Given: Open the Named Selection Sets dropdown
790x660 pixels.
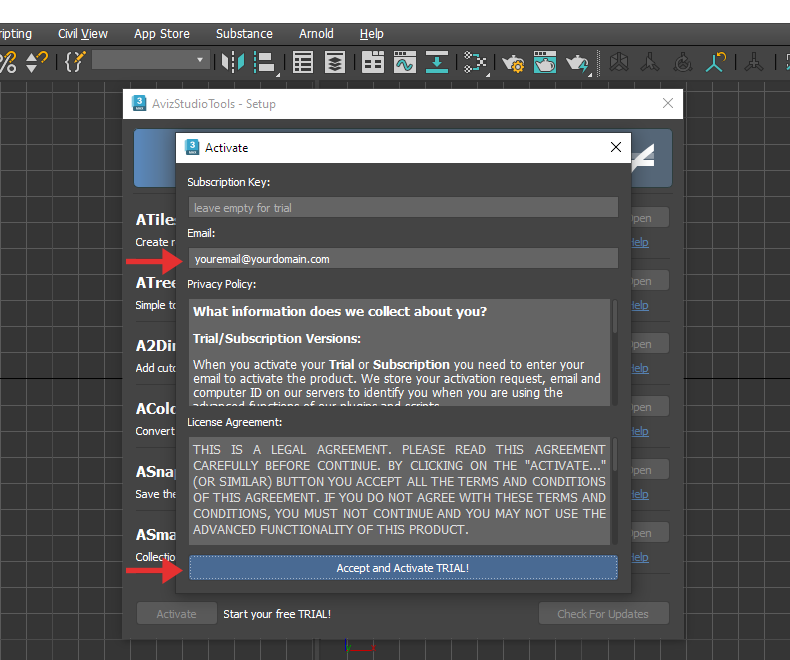Looking at the screenshot, I should point(151,60).
